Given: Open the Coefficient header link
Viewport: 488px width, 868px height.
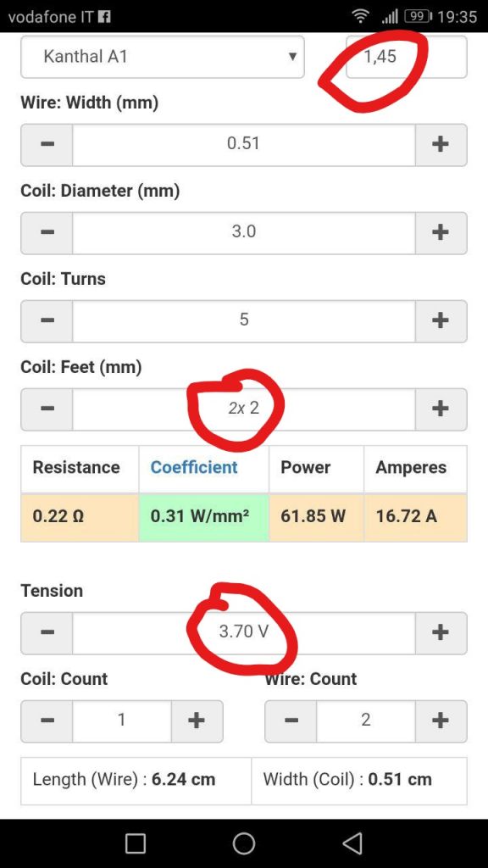Looking at the screenshot, I should [194, 468].
